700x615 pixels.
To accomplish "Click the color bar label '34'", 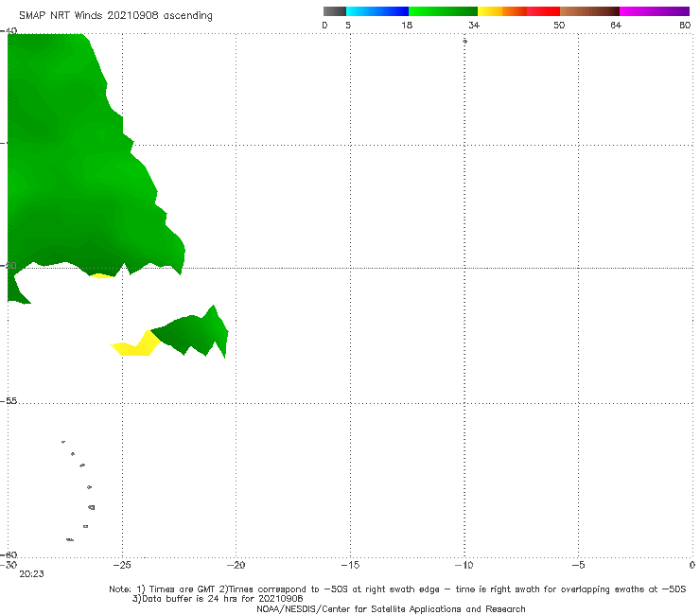I will tap(474, 25).
